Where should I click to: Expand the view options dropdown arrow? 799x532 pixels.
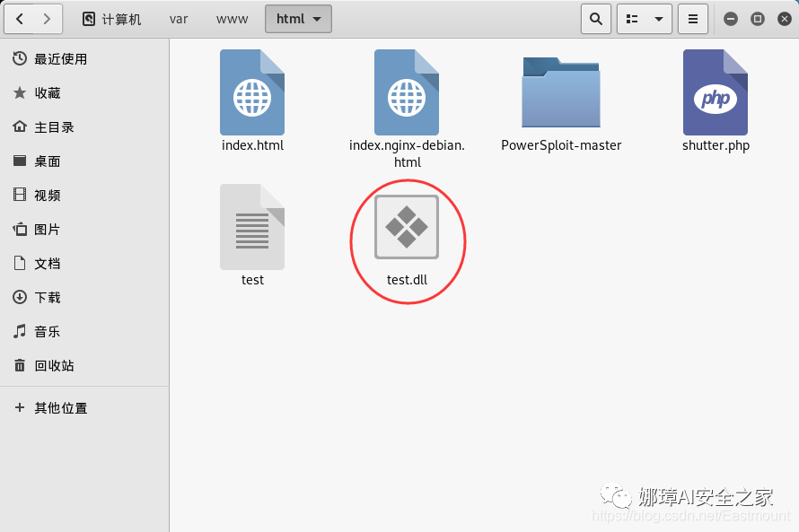pos(659,20)
